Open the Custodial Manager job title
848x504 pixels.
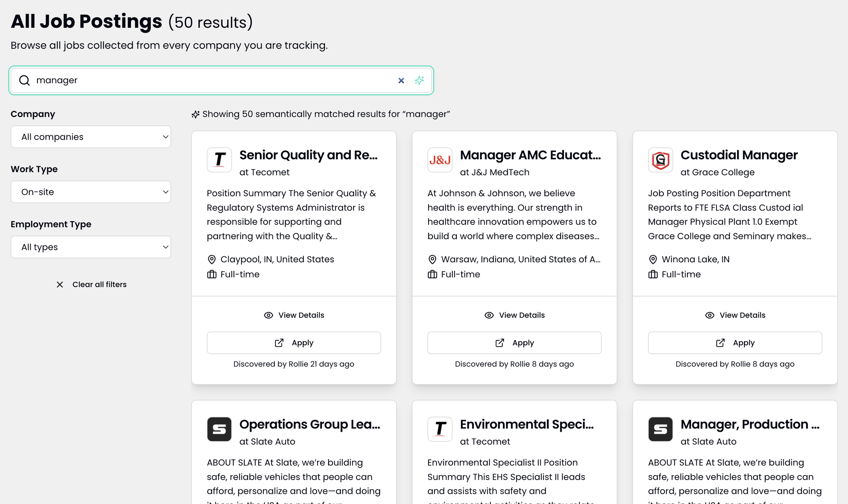coord(739,155)
